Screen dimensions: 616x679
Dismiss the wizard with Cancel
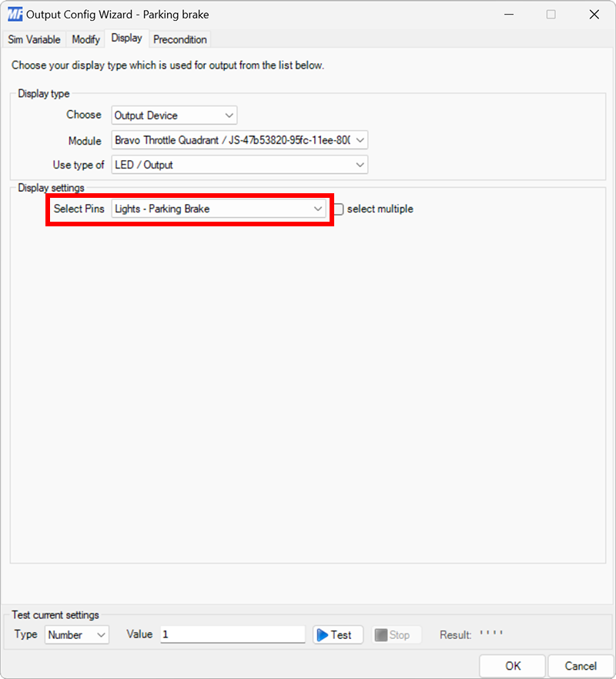[x=581, y=666]
